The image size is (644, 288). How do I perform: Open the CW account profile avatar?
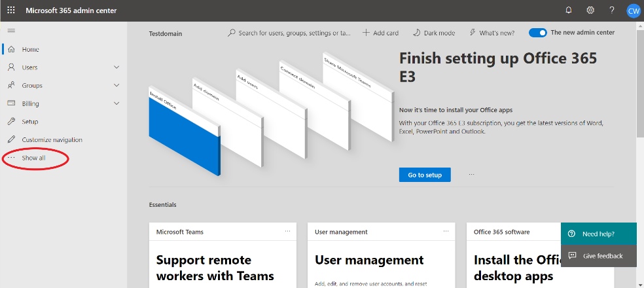[x=633, y=10]
